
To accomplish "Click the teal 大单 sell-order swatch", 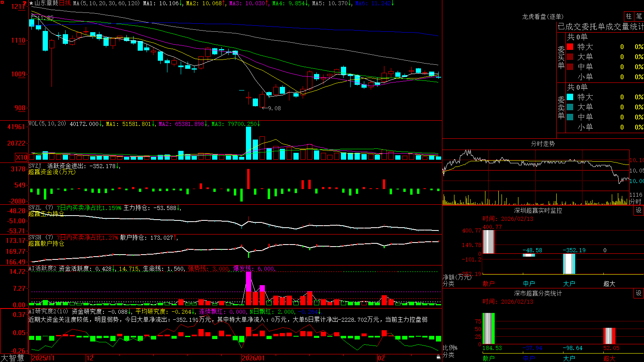I will [570, 107].
